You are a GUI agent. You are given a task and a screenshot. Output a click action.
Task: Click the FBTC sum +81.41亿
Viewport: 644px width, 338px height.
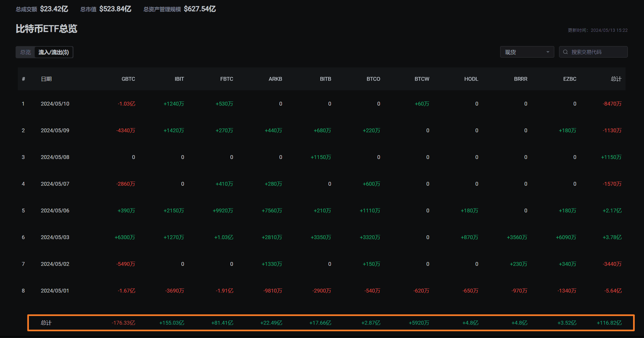pyautogui.click(x=222, y=323)
